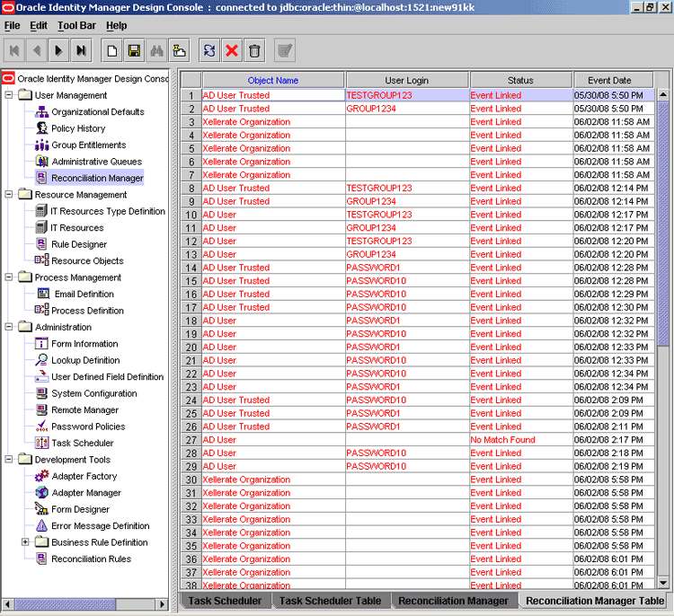674x616 pixels.
Task: Open System Configuration in the tree
Action: 94,393
